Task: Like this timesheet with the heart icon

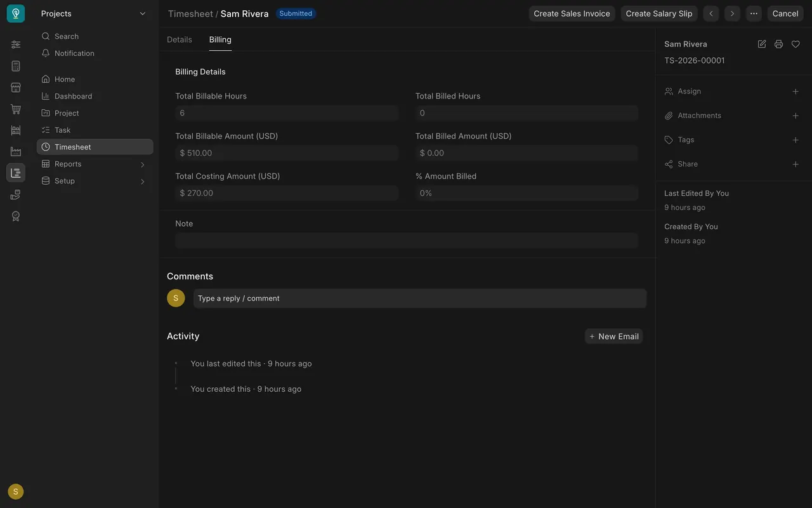Action: coord(796,44)
